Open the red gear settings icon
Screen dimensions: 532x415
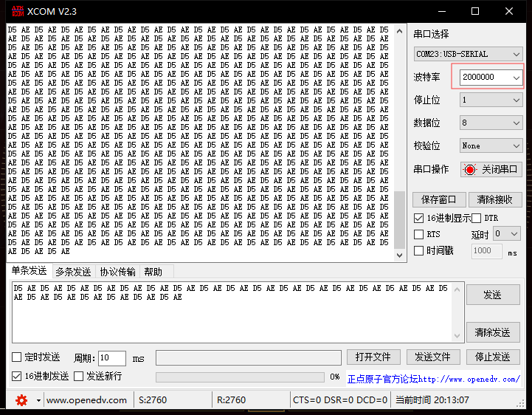click(x=21, y=400)
